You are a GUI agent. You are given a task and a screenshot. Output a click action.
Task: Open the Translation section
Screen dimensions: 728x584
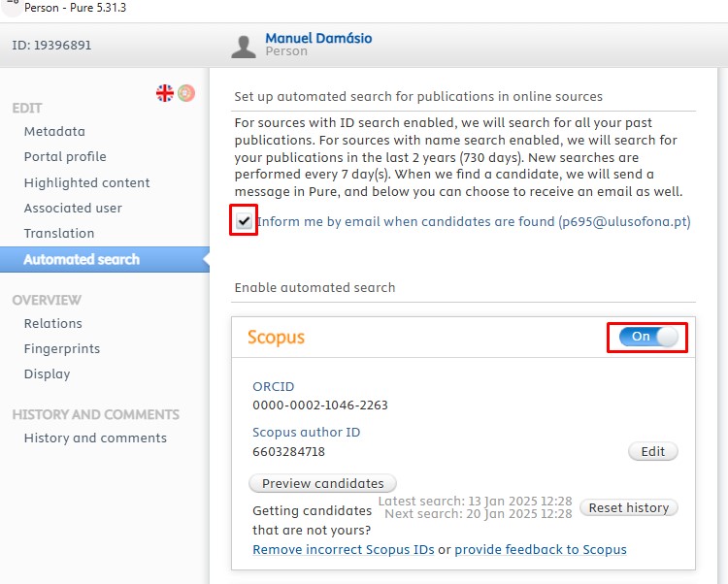[x=59, y=234]
